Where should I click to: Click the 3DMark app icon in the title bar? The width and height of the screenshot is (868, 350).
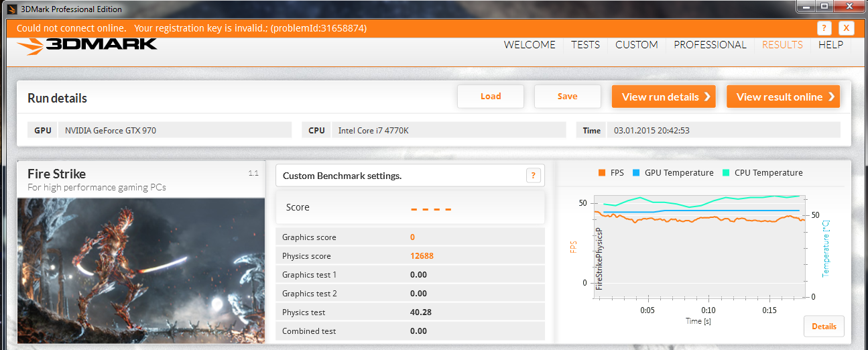click(13, 9)
